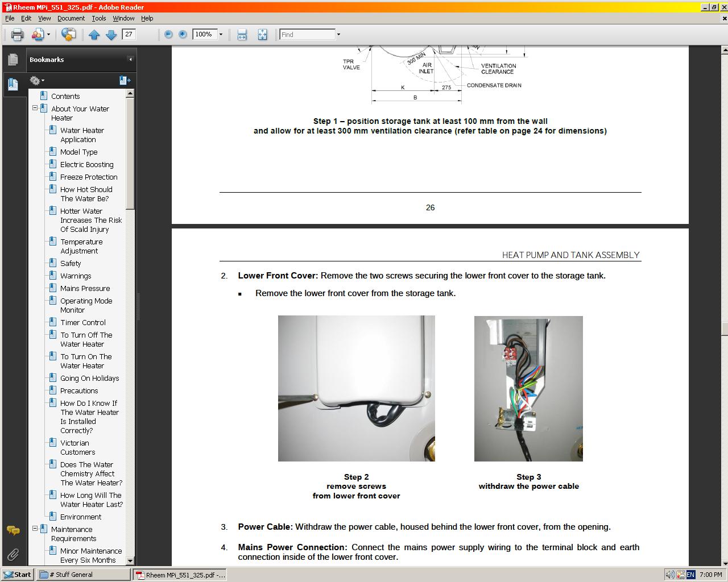
Task: Open the Contents bookmark
Action: click(65, 97)
